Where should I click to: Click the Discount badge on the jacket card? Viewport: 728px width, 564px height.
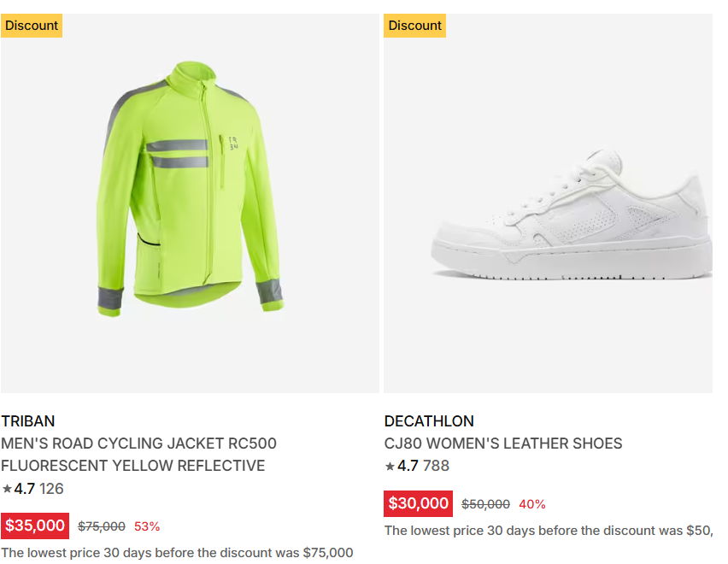click(32, 25)
